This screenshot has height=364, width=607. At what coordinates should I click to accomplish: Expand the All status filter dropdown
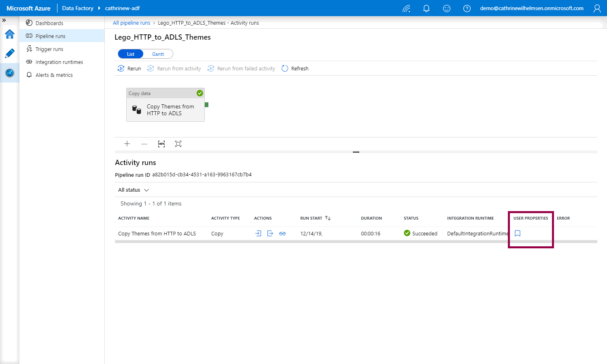tap(134, 190)
